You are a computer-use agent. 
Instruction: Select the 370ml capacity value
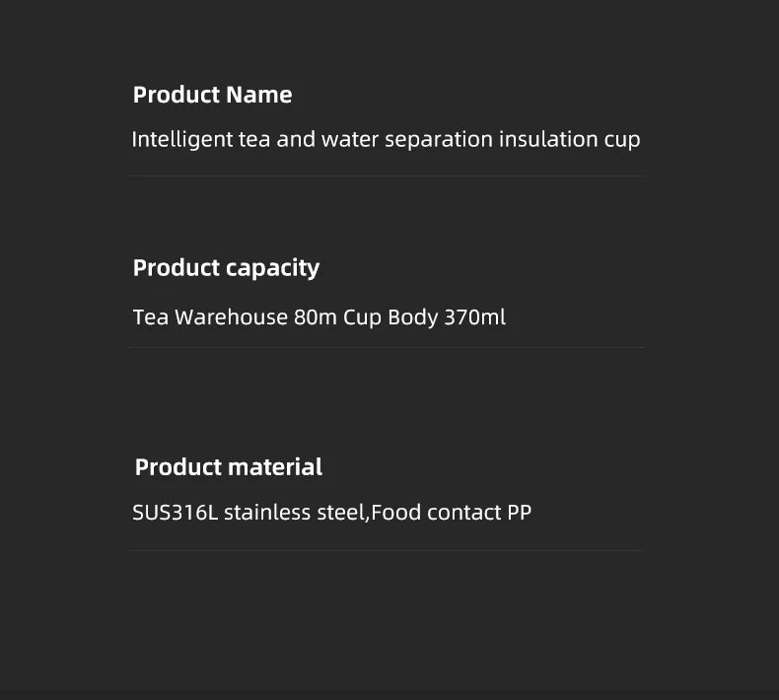coord(474,317)
